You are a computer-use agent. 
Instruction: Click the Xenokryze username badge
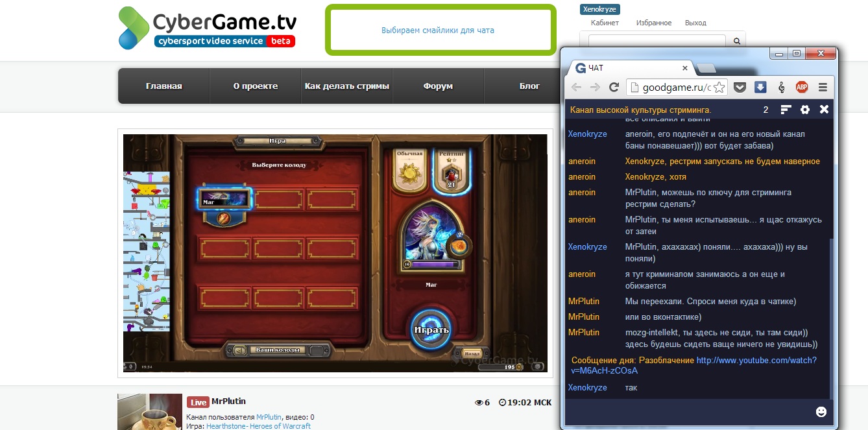coord(600,9)
